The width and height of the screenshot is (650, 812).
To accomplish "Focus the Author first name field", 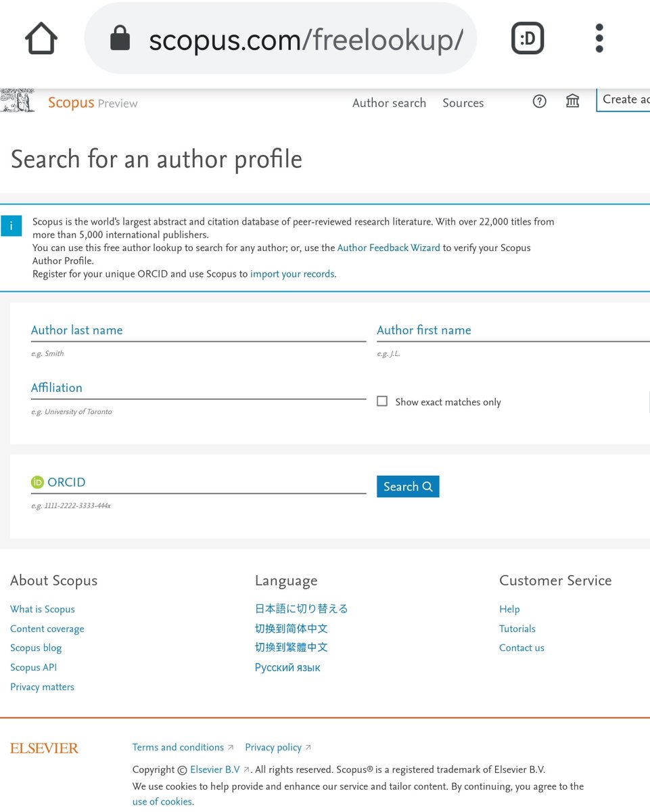I will coord(513,331).
